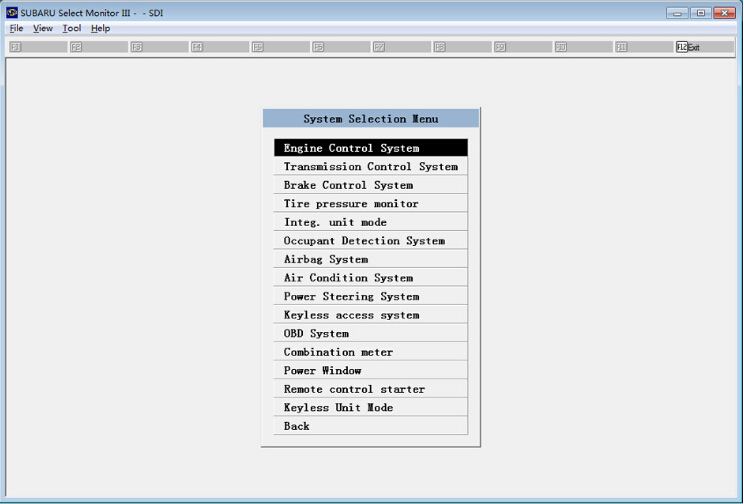744x504 pixels.
Task: Open OBD System entry
Action: 371,333
